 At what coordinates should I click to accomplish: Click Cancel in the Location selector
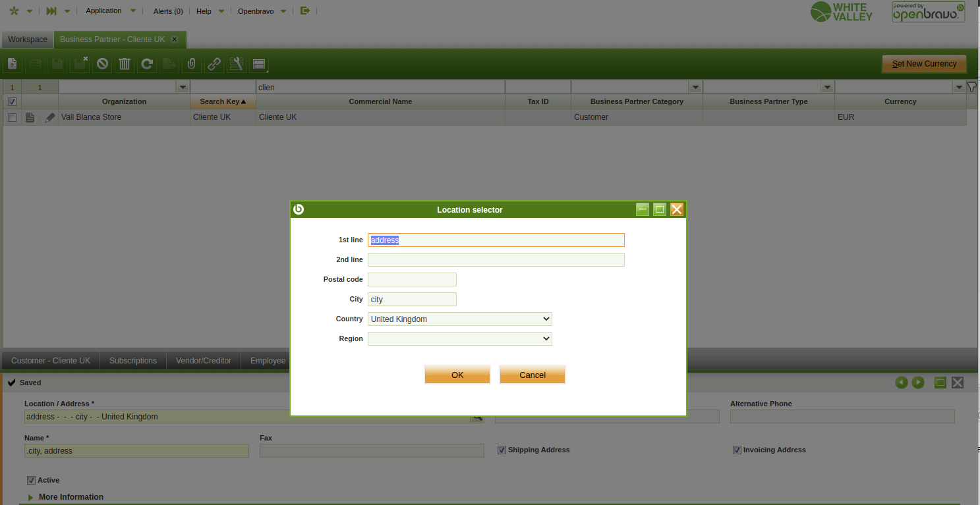tap(532, 375)
